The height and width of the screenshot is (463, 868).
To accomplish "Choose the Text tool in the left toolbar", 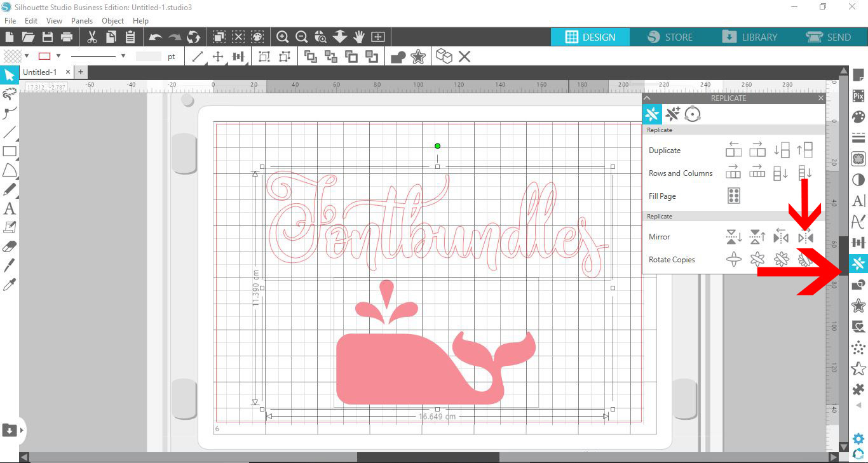I will [x=10, y=208].
